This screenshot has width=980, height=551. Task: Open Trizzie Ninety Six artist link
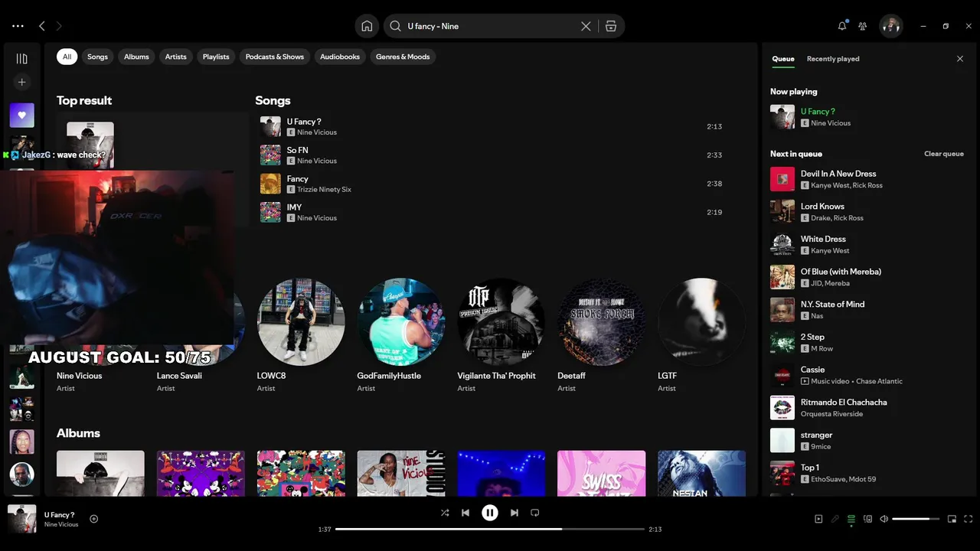(x=324, y=190)
